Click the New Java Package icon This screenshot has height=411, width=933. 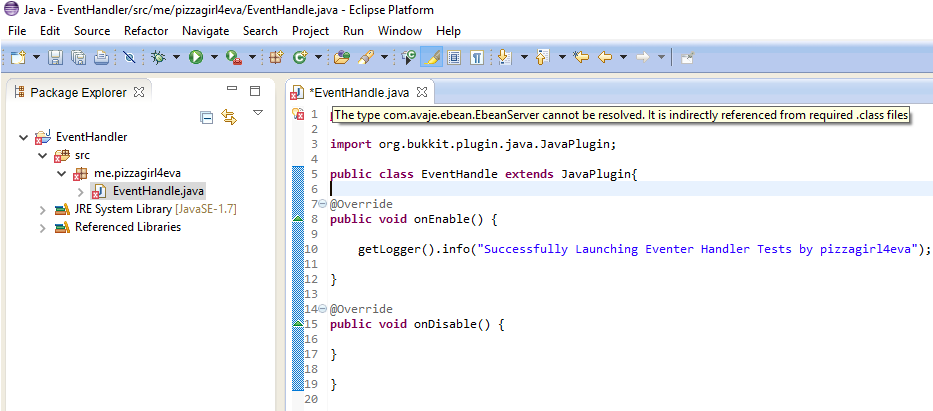[x=275, y=58]
